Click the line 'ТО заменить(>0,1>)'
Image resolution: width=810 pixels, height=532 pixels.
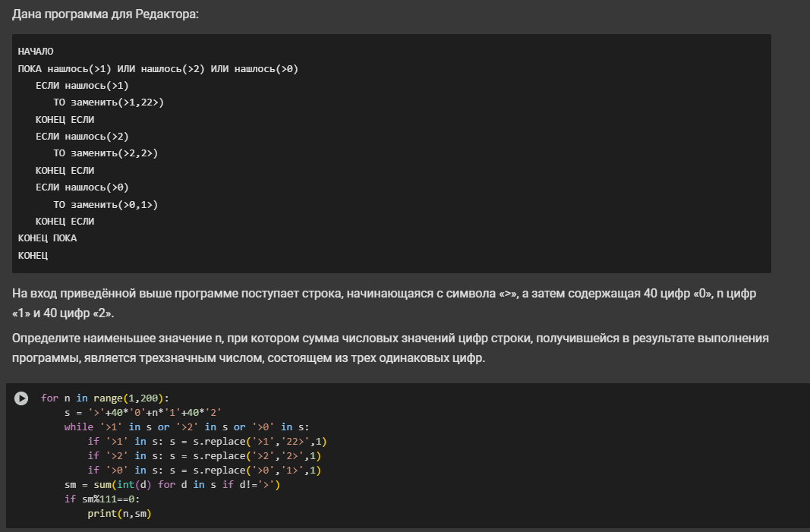pyautogui.click(x=106, y=205)
